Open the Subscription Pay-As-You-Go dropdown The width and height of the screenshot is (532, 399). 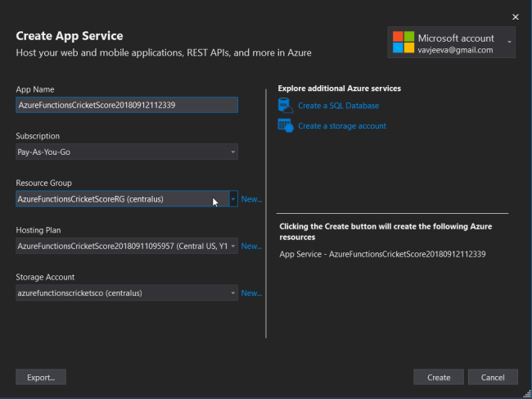click(127, 152)
